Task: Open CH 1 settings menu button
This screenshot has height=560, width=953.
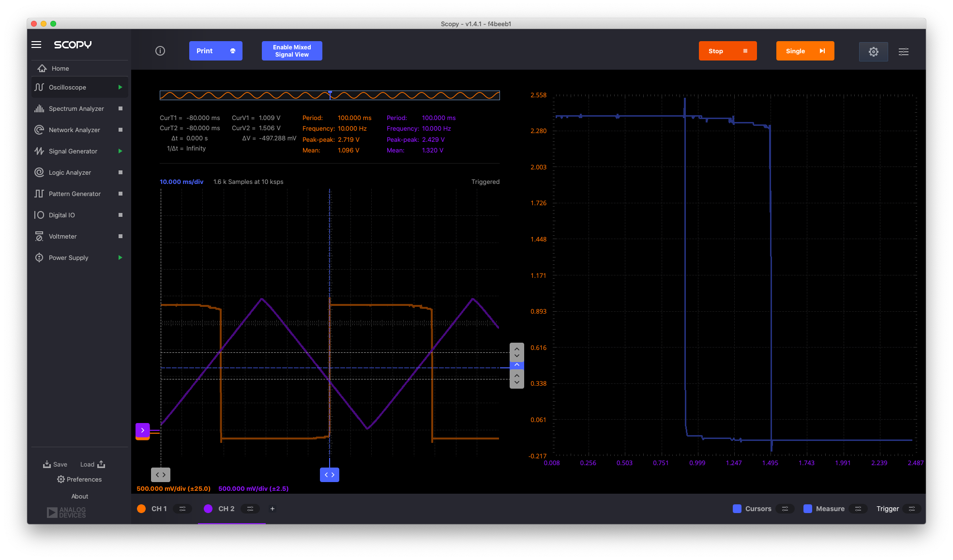Action: tap(182, 509)
